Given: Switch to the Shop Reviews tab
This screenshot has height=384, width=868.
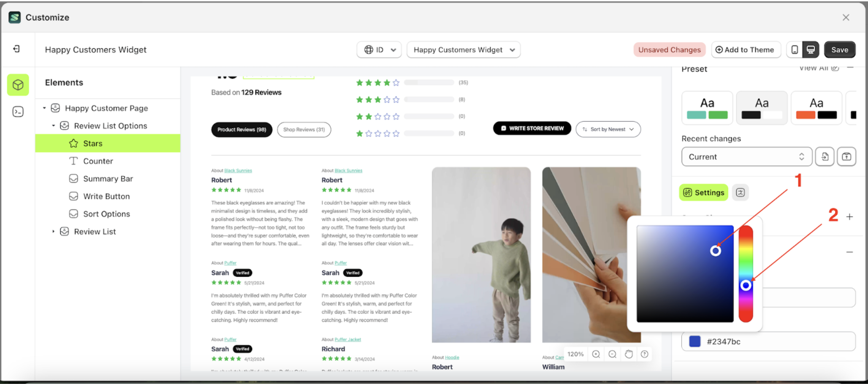Looking at the screenshot, I should tap(304, 129).
